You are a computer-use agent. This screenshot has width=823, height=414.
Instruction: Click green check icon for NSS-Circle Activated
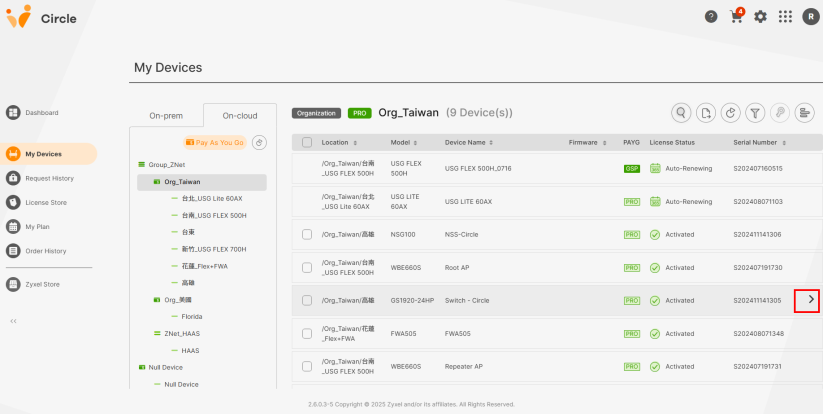tap(655, 235)
